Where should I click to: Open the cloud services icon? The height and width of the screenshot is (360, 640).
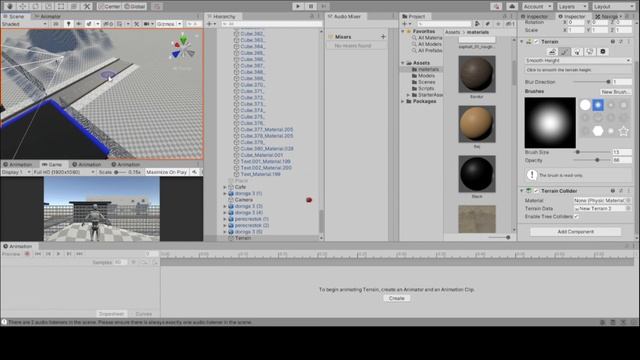(x=512, y=7)
